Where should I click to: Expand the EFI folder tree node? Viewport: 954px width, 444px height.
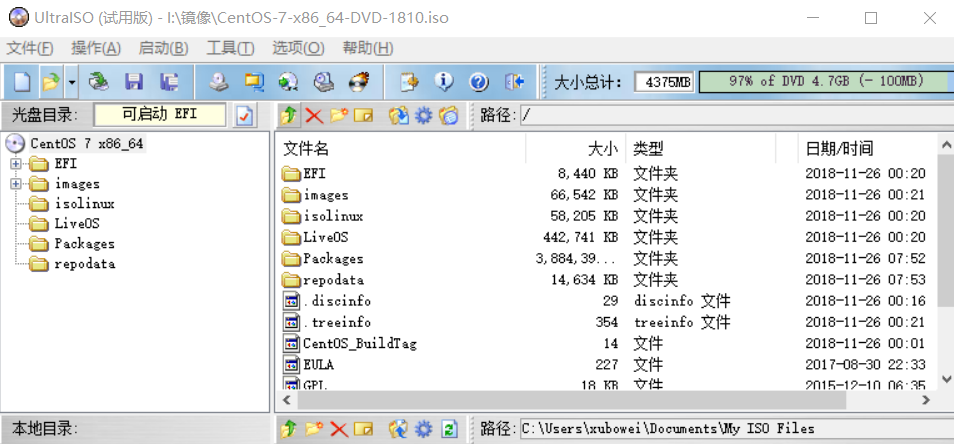click(16, 164)
